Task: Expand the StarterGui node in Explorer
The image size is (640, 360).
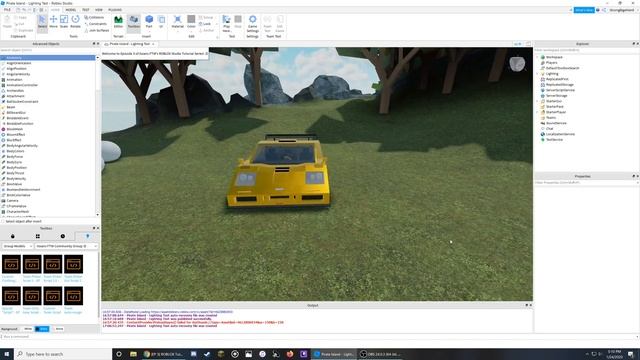Action: pos(538,101)
